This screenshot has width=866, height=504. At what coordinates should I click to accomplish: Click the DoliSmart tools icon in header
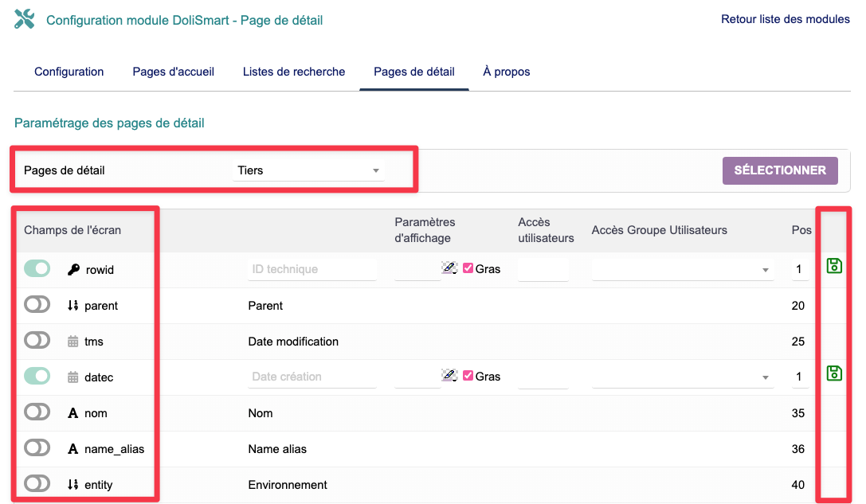[x=25, y=20]
